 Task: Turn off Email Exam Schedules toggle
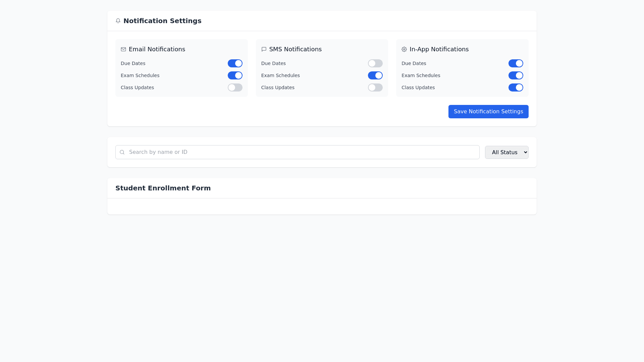click(235, 75)
